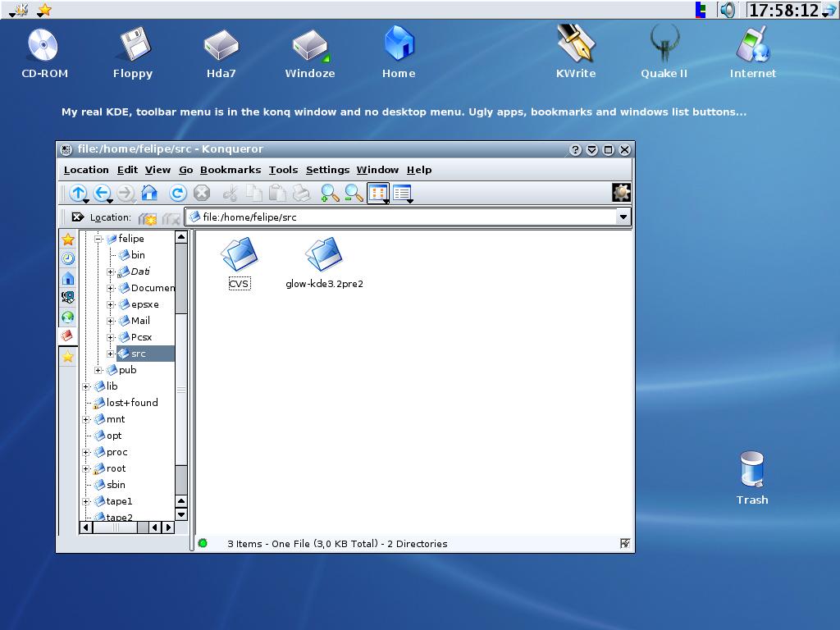Toggle the view link checkbox in status bar
The width and height of the screenshot is (840, 630).
[624, 544]
